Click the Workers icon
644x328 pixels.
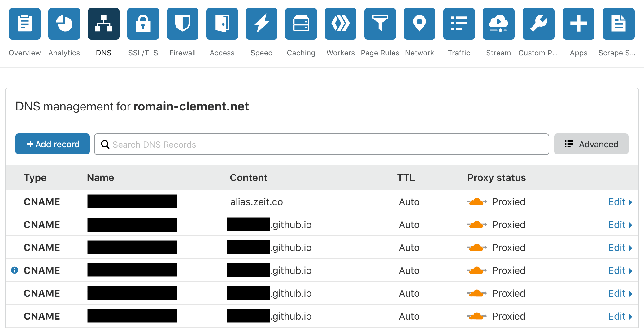pyautogui.click(x=340, y=24)
